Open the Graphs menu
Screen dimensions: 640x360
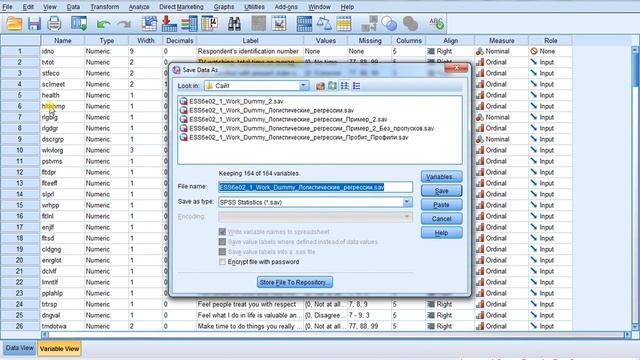point(224,7)
